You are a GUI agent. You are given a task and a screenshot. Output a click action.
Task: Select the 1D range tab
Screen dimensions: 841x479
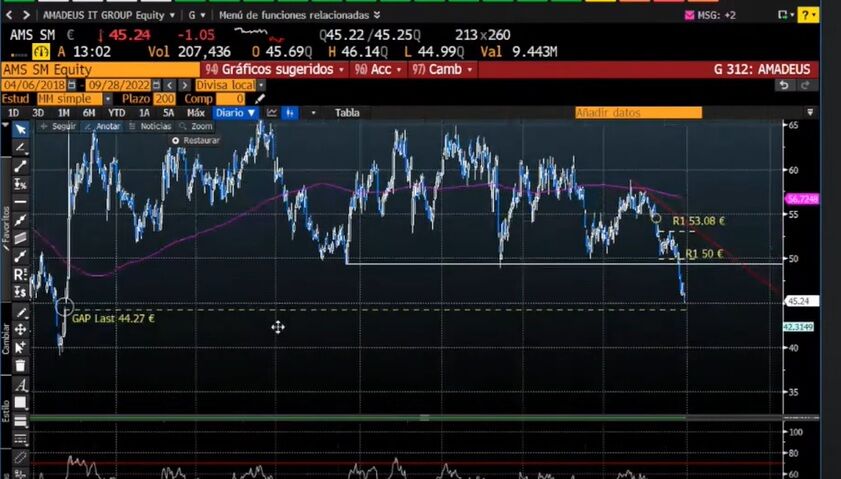coord(13,113)
